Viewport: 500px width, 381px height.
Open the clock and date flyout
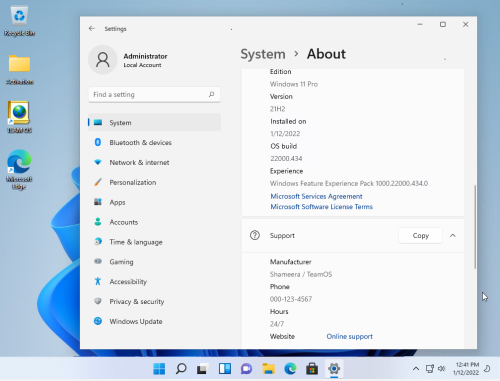pyautogui.click(x=466, y=369)
